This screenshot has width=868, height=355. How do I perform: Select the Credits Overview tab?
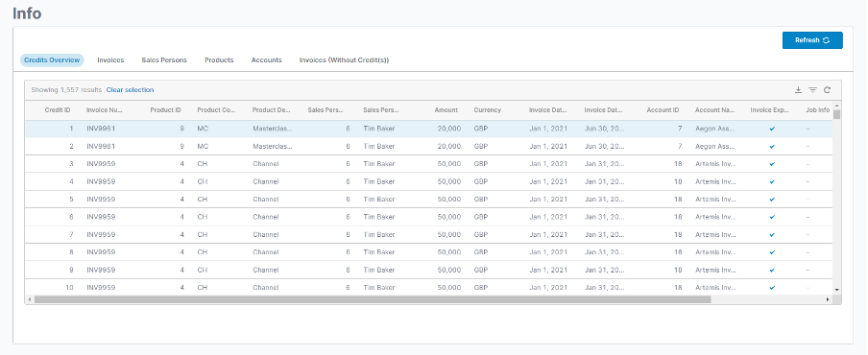tap(52, 60)
